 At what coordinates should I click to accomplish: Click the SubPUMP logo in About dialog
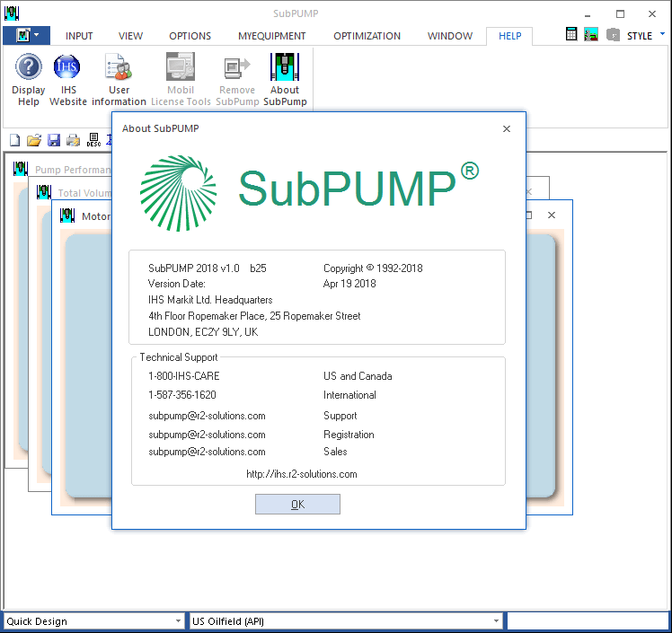(309, 192)
